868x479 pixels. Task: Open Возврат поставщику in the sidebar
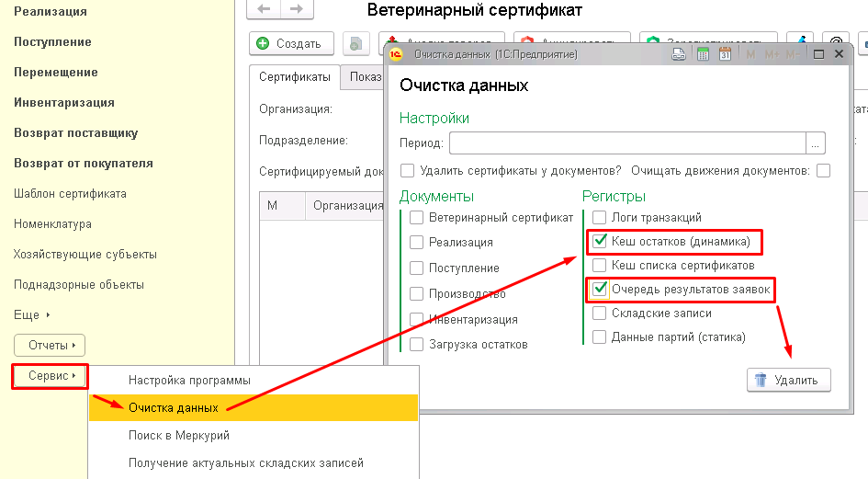click(x=76, y=133)
